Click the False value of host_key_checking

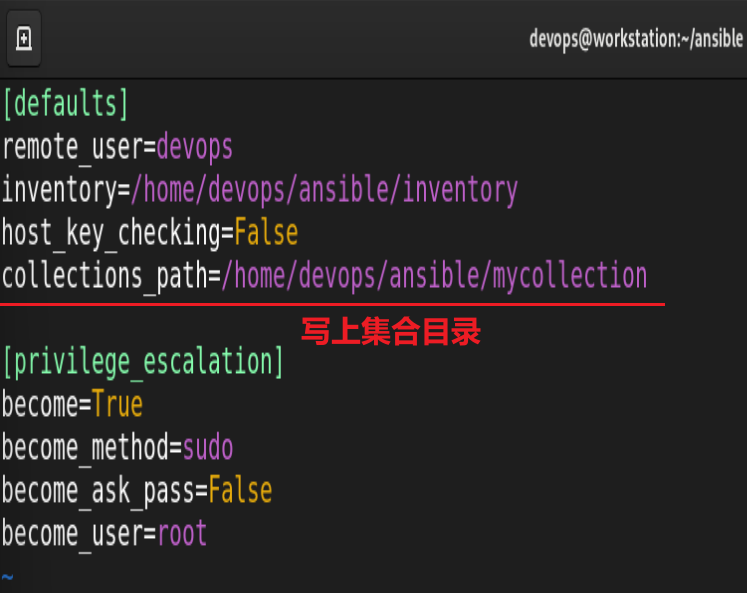tap(266, 233)
